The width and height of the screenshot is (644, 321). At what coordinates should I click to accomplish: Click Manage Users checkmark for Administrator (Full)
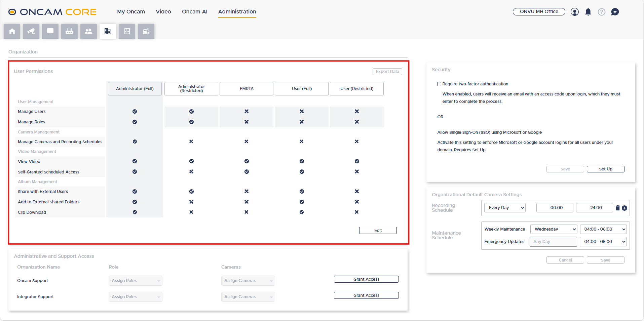pos(135,111)
